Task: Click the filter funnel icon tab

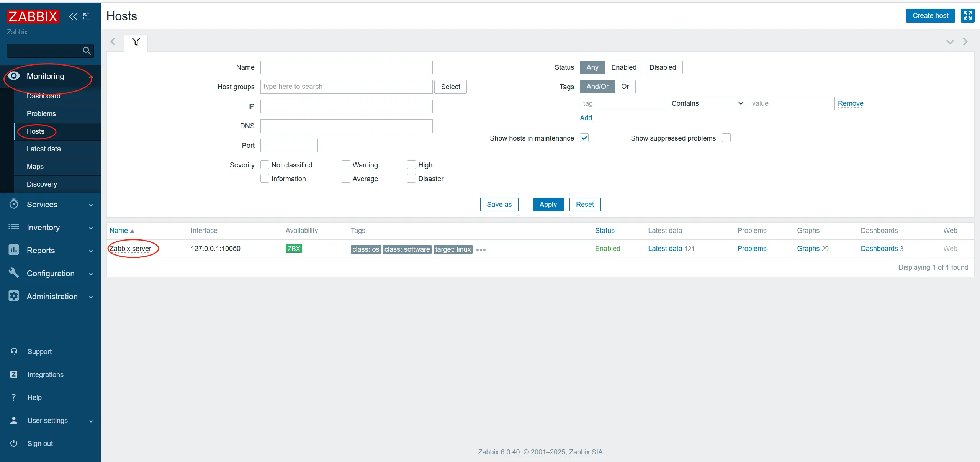Action: coord(136,42)
